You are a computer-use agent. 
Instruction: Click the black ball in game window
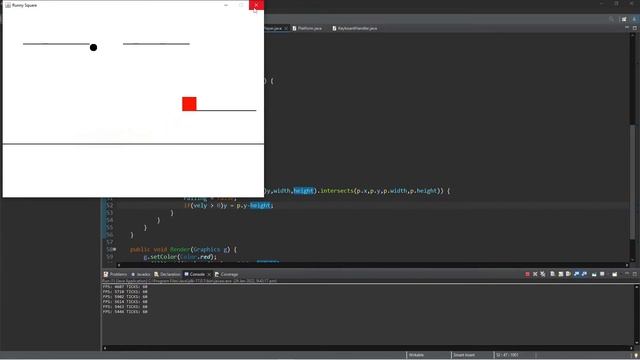(93, 47)
